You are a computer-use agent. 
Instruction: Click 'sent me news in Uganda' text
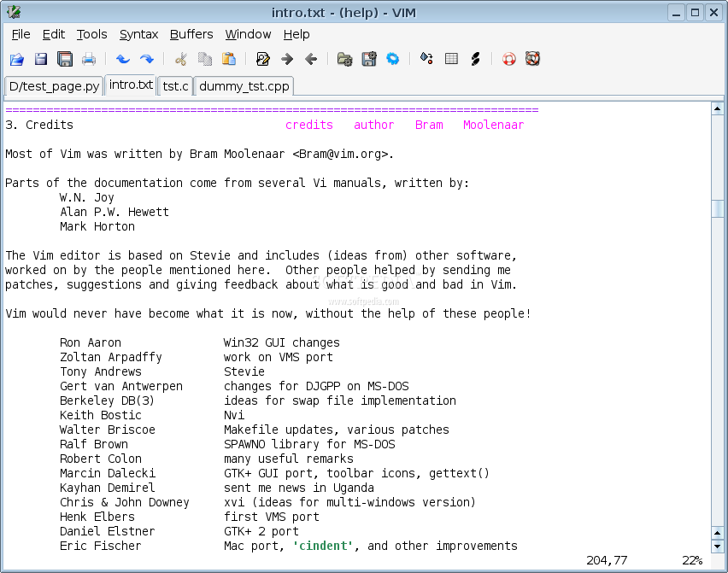299,488
